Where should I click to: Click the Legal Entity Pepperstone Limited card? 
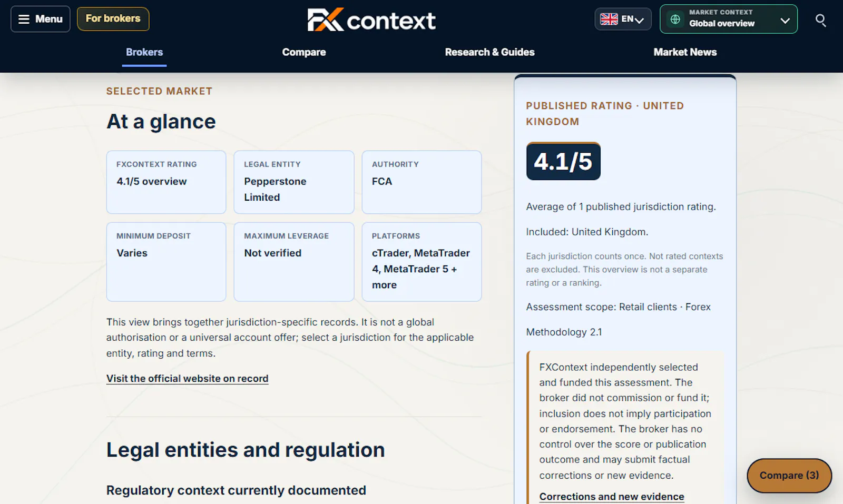pos(294,182)
